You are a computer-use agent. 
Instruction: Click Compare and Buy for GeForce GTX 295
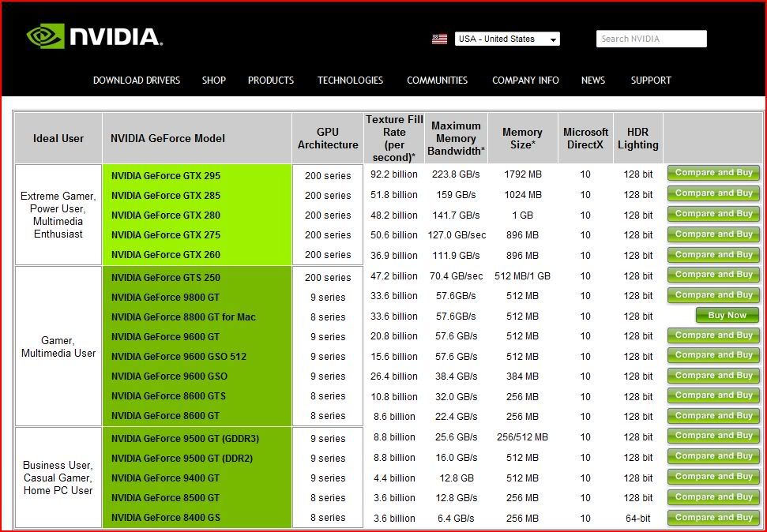point(713,173)
